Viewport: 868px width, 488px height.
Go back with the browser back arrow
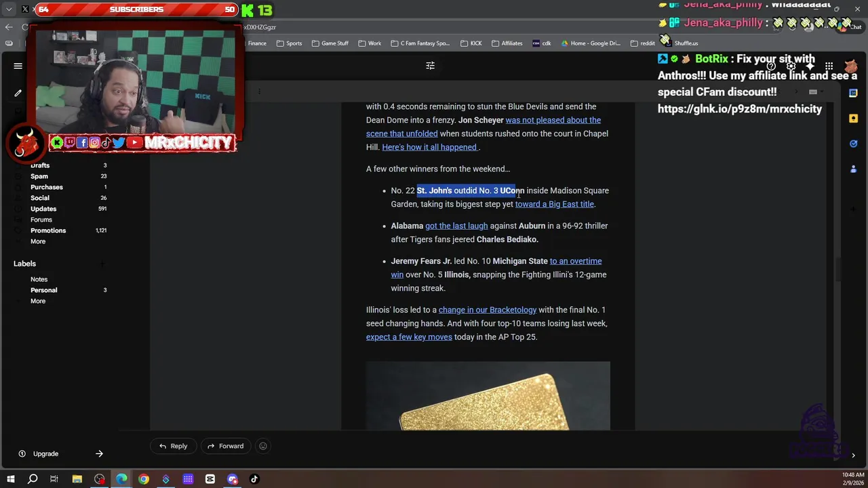(x=9, y=27)
